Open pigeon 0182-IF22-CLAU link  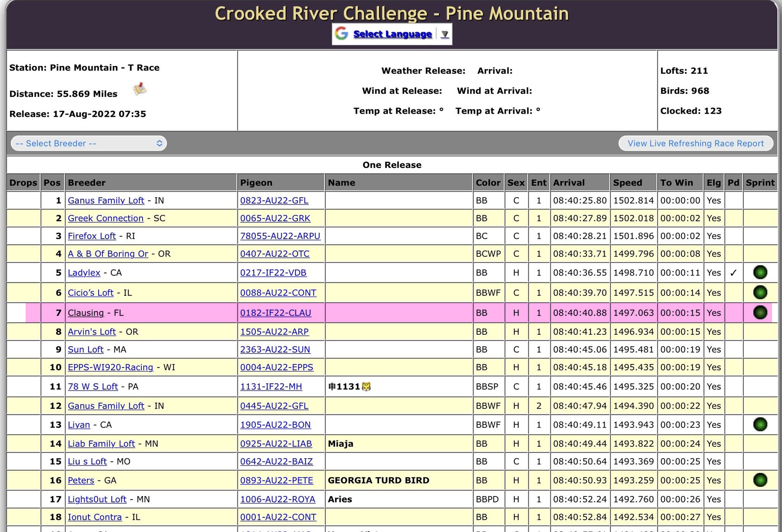(275, 313)
